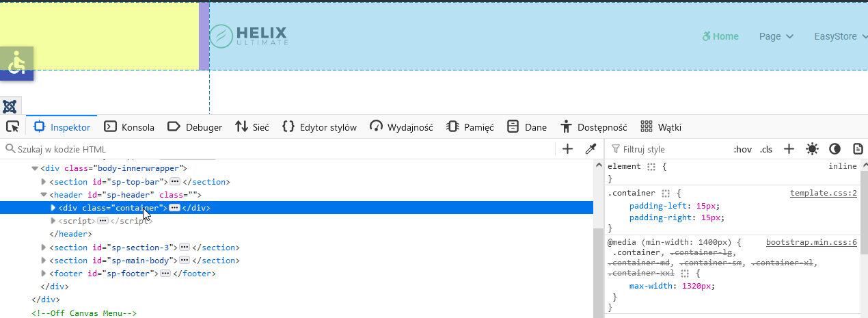Click ellipsis badge in script row
The height and width of the screenshot is (318, 868).
(x=103, y=221)
